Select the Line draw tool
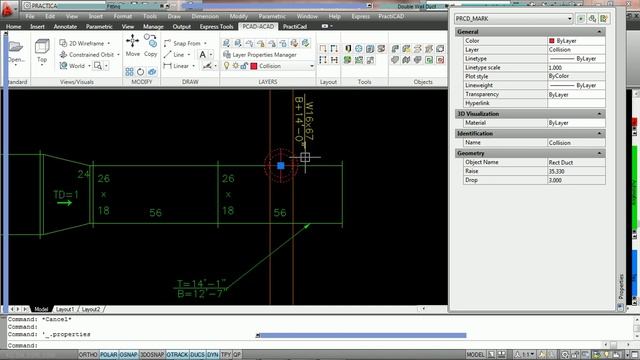Image resolution: width=640 pixels, height=360 pixels. [174, 54]
